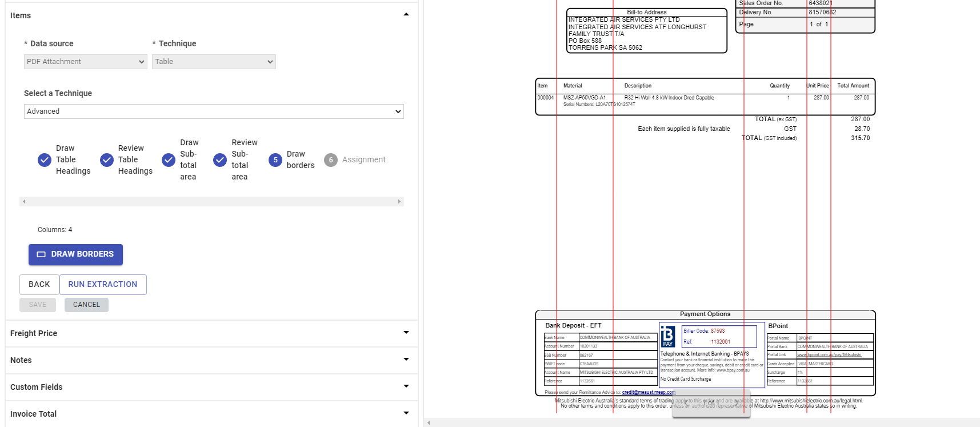
Task: Click TORRENS PARK SA 5062 address line
Action: pyautogui.click(x=605, y=47)
